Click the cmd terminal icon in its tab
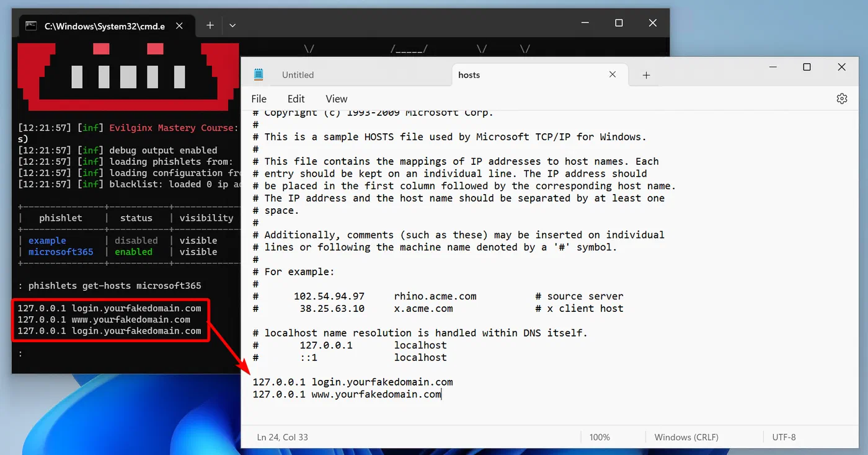Viewport: 868px width, 455px height. (x=30, y=25)
